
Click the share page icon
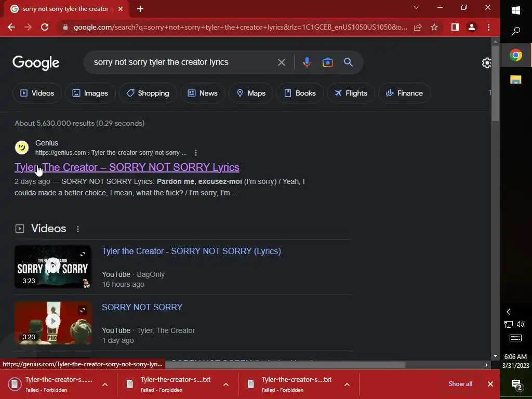(x=418, y=27)
